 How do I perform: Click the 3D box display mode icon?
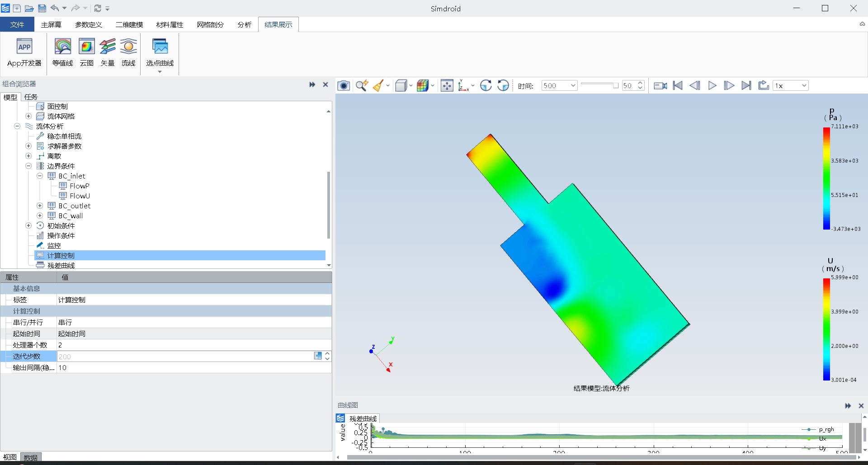(401, 85)
